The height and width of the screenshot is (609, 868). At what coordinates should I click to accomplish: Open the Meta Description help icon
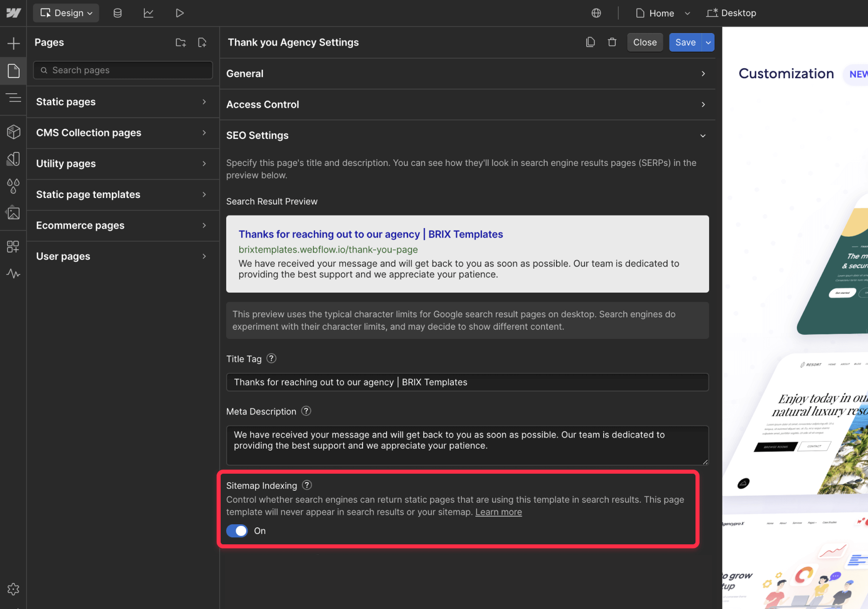click(306, 411)
